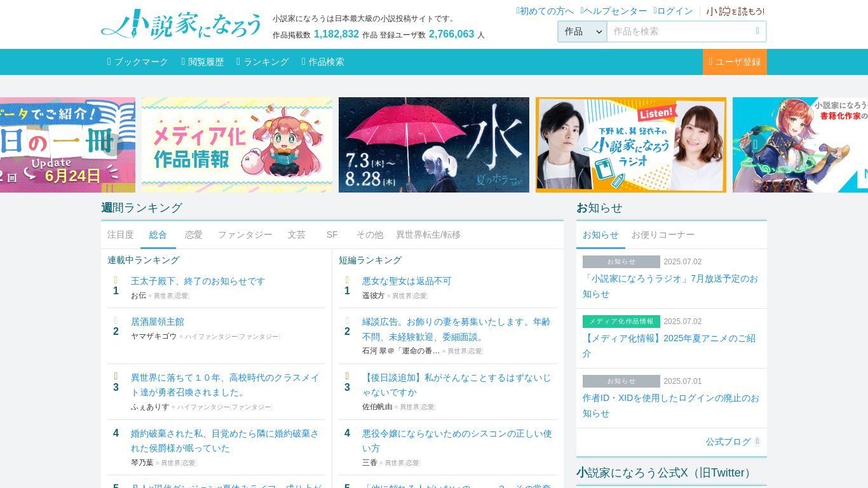868x488 pixels.
Task: Select the 注目度 ranking tab
Action: pos(121,234)
